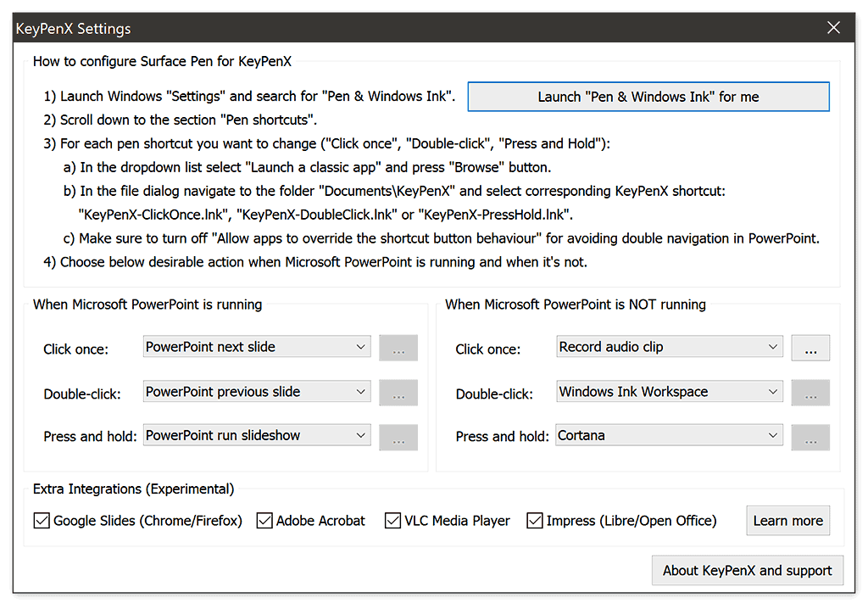This screenshot has height=609, width=868.
Task: Disable VLC Media Player integration
Action: coord(392,521)
